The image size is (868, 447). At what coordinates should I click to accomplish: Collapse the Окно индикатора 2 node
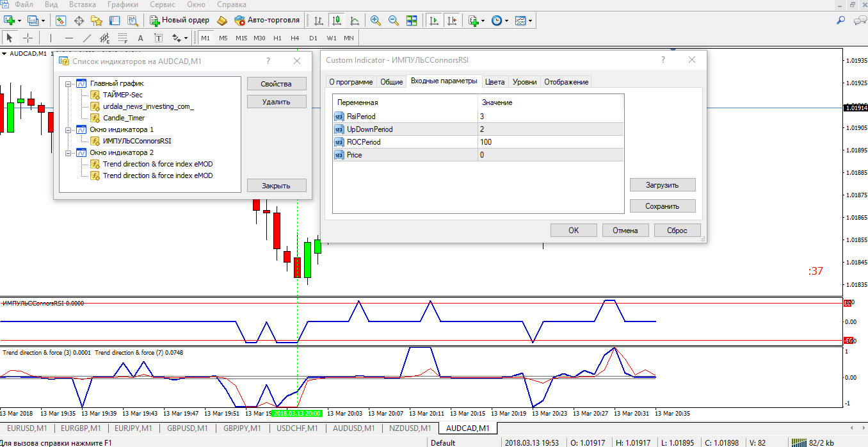pos(68,152)
